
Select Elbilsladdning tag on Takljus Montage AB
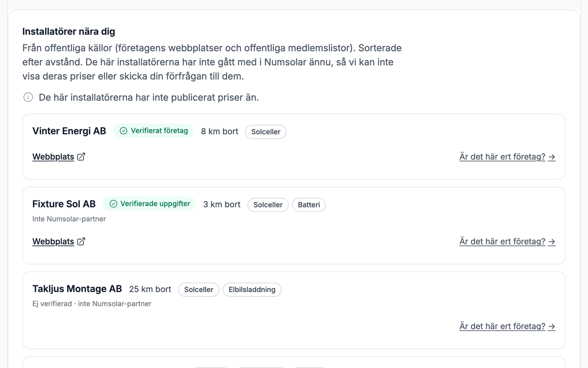252,289
